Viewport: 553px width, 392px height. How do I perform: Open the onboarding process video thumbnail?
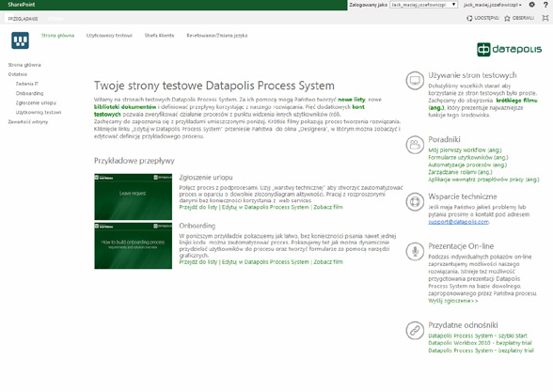coord(133,245)
